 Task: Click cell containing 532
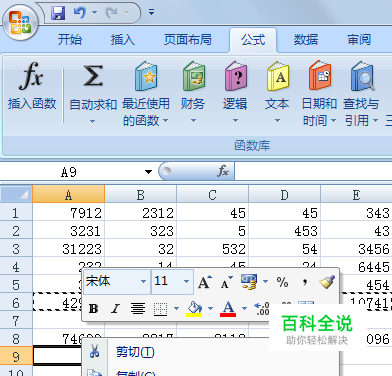[213, 249]
